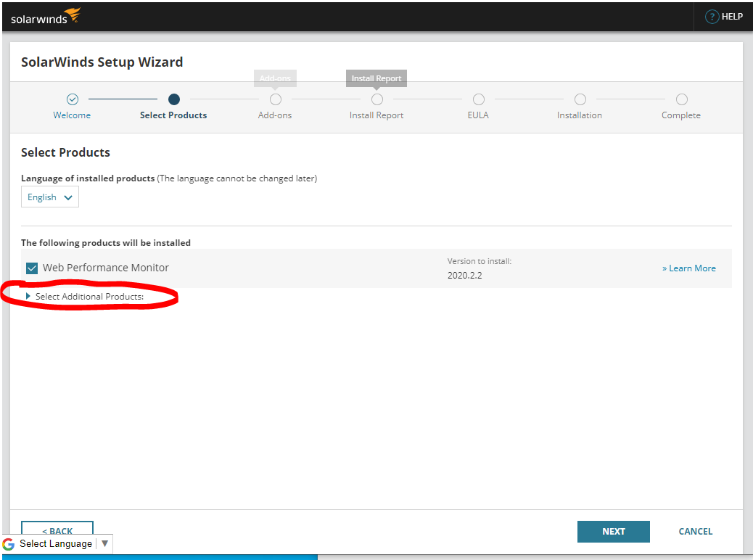Click the Web Performance Monitor product name
This screenshot has width=753, height=560.
click(x=106, y=268)
